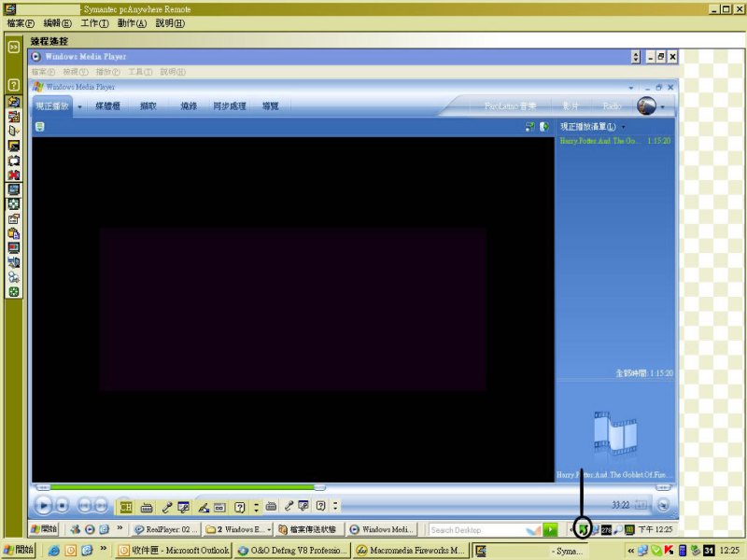Click the blue bubbles chat icon in the side toolbar
Image resolution: width=747 pixels, height=560 pixels.
tap(14, 277)
